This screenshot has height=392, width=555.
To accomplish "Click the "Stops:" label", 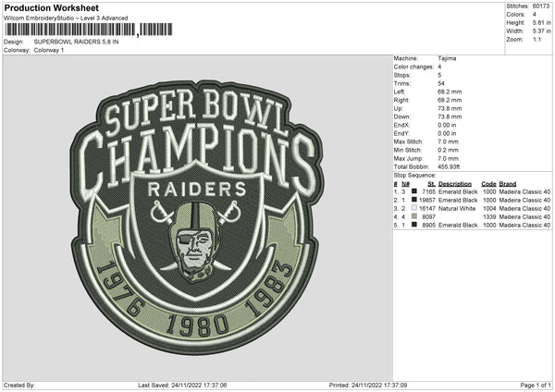I will (x=402, y=75).
